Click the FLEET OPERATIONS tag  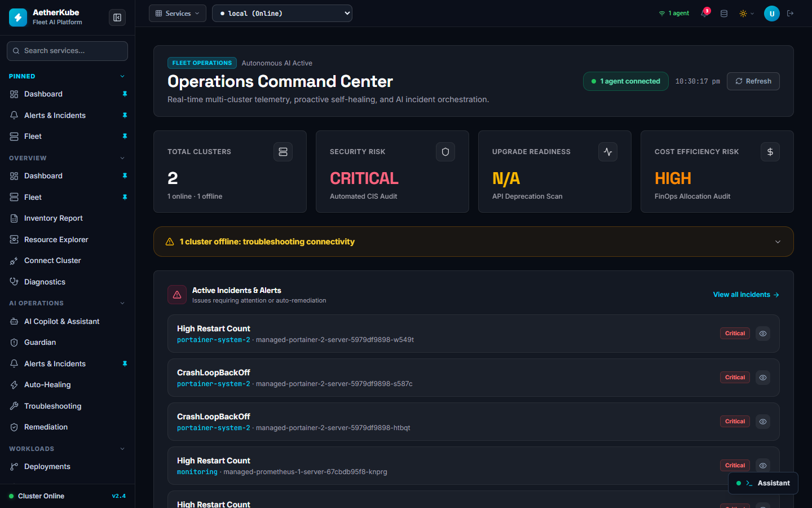pos(202,63)
